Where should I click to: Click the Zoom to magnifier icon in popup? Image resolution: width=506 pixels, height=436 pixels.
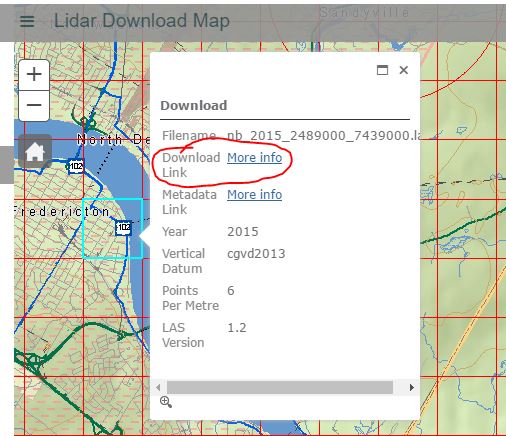click(166, 402)
